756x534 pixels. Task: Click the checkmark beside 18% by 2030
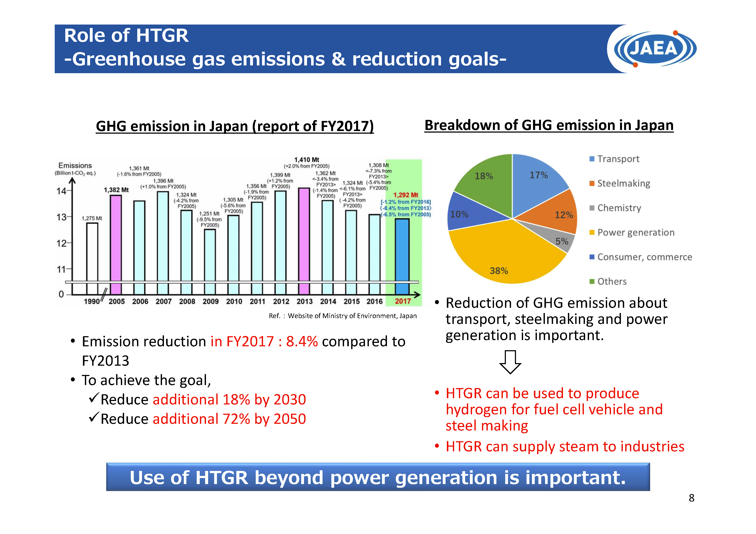(94, 398)
